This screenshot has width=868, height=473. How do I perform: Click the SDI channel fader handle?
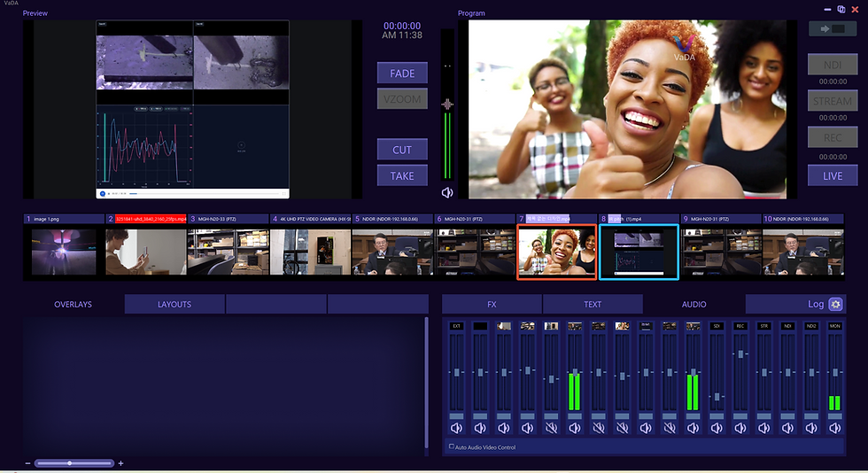[x=717, y=397]
